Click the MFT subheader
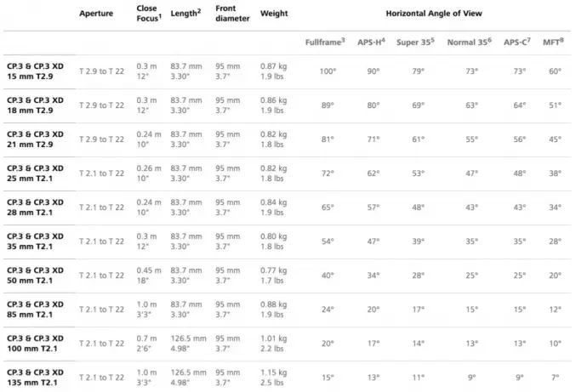This screenshot has width=587, height=392. [x=553, y=42]
